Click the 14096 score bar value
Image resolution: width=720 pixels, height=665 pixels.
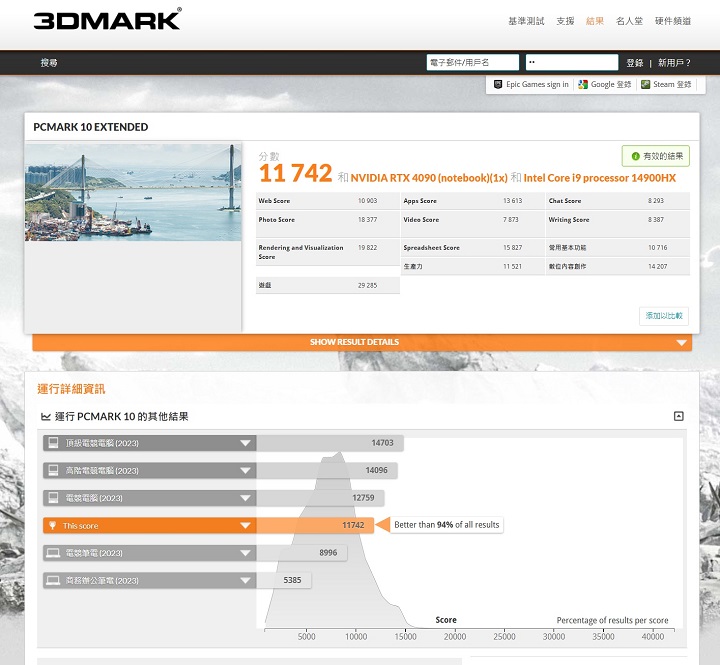click(x=377, y=470)
